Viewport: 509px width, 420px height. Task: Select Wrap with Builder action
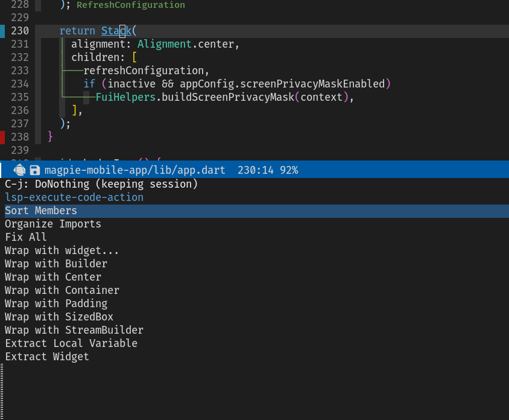tap(56, 264)
